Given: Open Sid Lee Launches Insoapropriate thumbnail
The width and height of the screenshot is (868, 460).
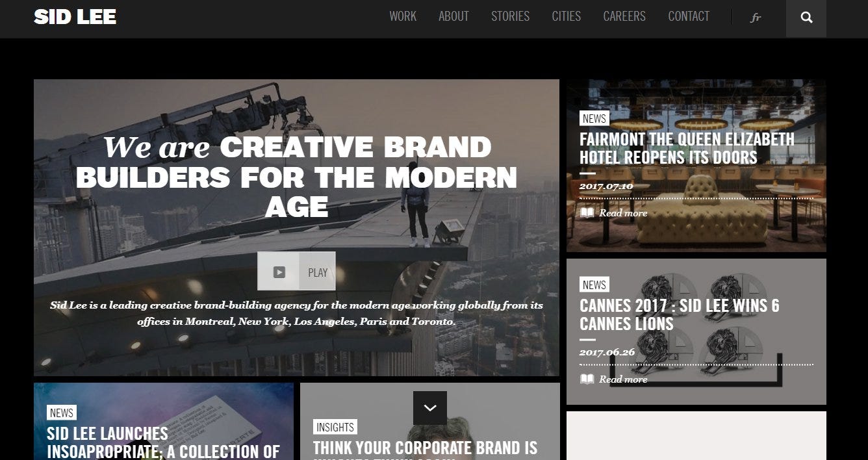Looking at the screenshot, I should [164, 421].
